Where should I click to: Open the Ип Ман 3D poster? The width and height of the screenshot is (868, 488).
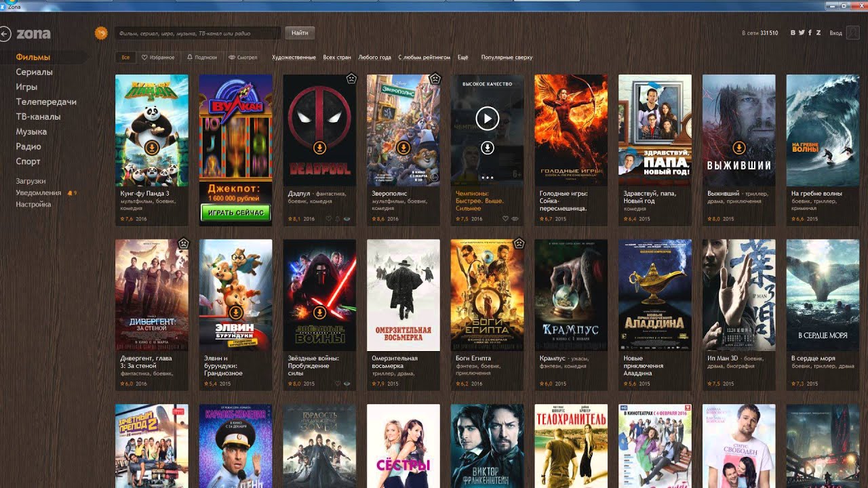(x=739, y=295)
